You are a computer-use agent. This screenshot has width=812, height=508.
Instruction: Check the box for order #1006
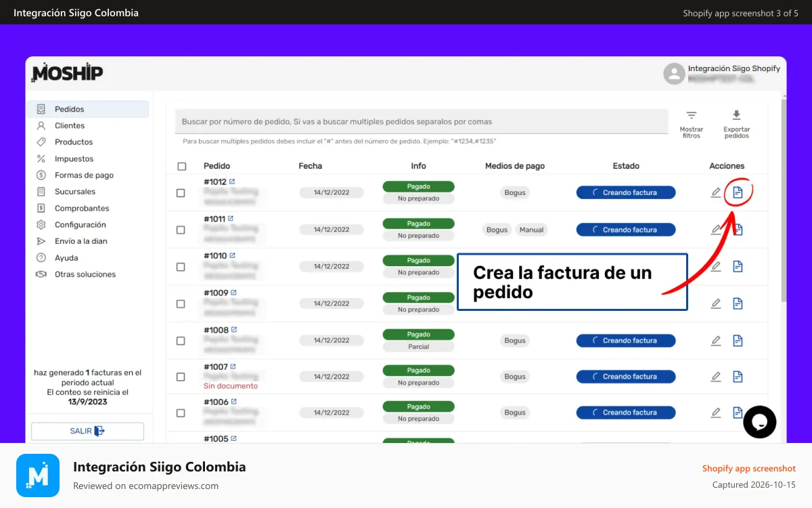point(181,413)
